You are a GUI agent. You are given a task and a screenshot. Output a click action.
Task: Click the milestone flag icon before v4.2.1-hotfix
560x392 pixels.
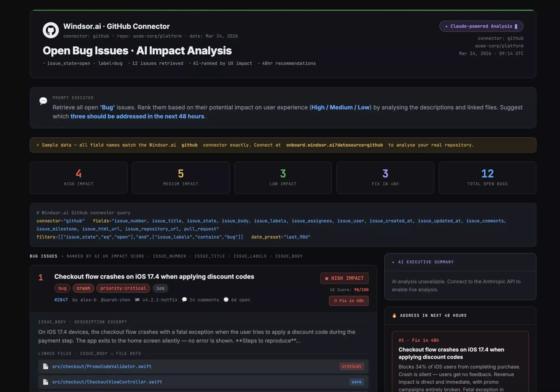[137, 300]
